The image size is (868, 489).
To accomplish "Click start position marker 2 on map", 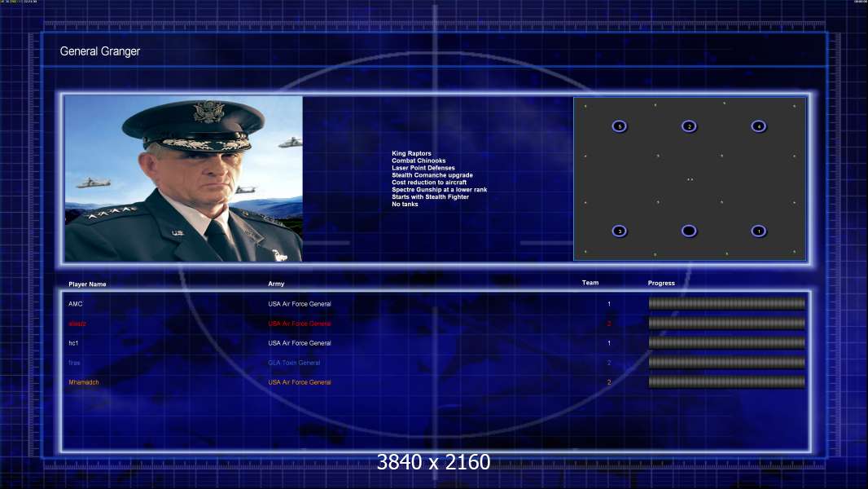I will coord(689,126).
